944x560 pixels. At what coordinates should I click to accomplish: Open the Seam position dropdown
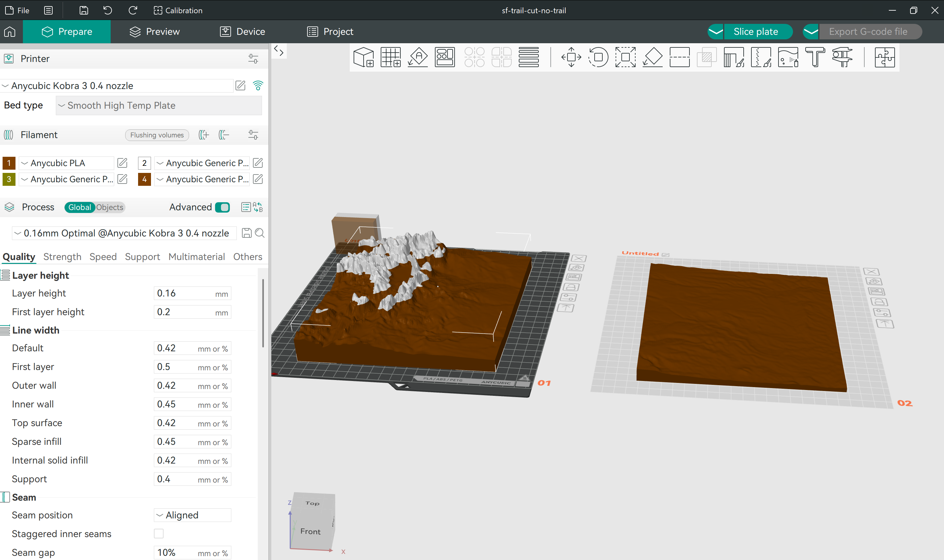(192, 515)
